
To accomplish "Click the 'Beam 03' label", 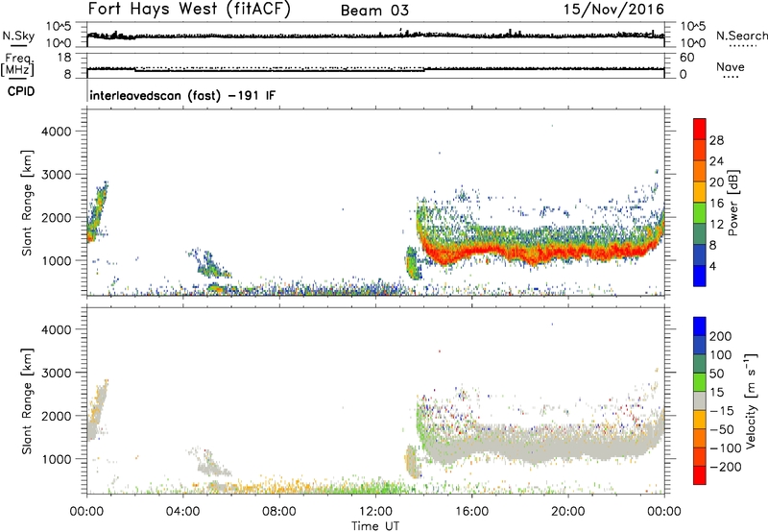I will coord(374,11).
